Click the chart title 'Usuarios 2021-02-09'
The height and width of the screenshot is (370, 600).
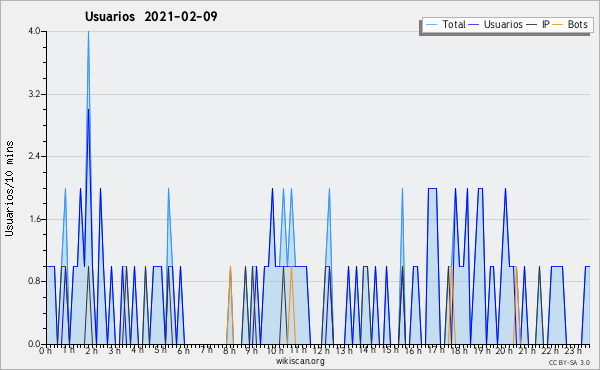[151, 16]
